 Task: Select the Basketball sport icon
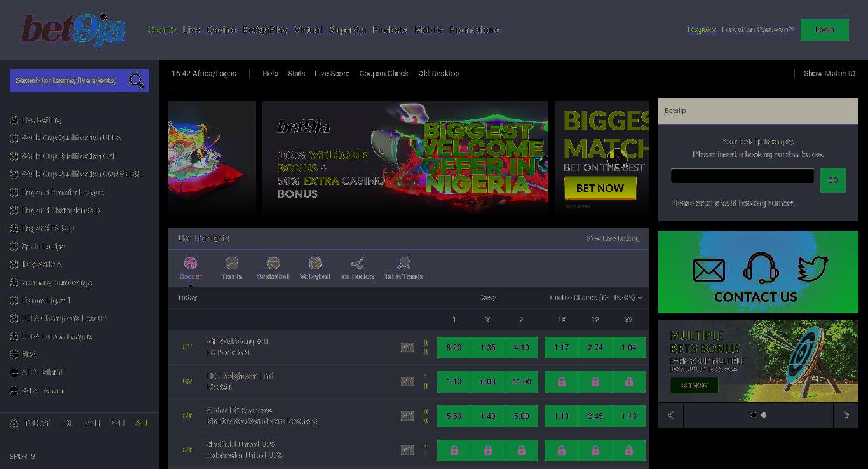pos(273,262)
